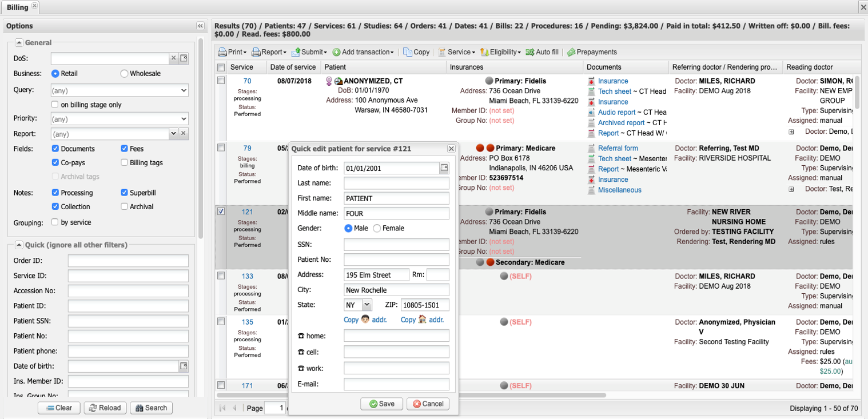Image resolution: width=868 pixels, height=419 pixels.
Task: Collapse the General options section
Action: click(x=19, y=42)
